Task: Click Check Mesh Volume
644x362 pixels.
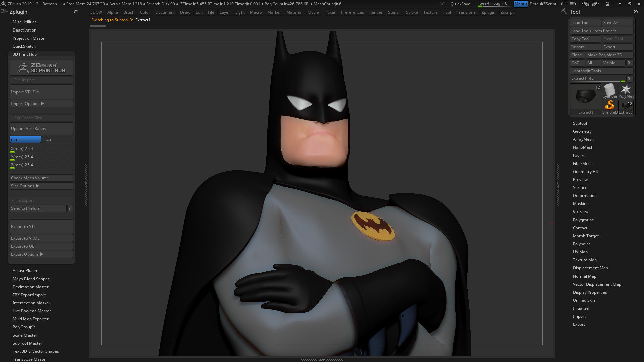Action: (42, 178)
